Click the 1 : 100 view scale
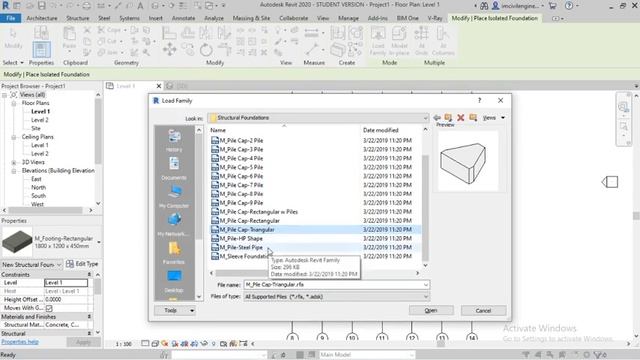The image size is (640, 360). click(x=123, y=344)
